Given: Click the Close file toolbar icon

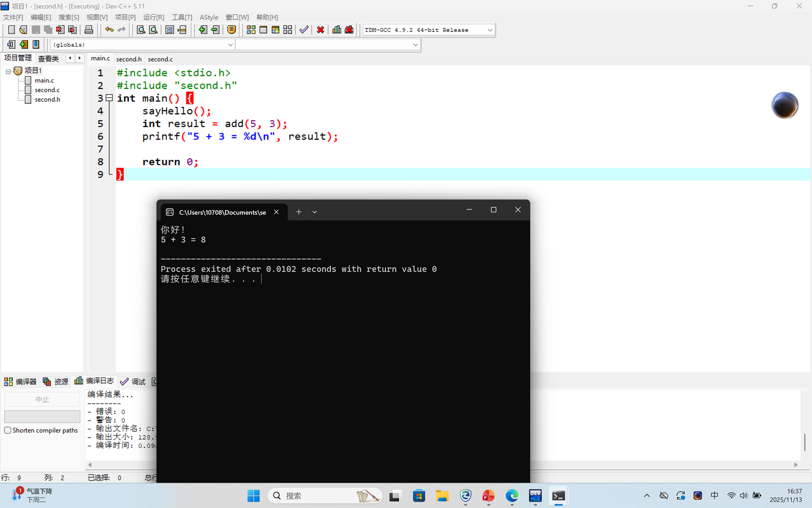Looking at the screenshot, I should coord(60,30).
